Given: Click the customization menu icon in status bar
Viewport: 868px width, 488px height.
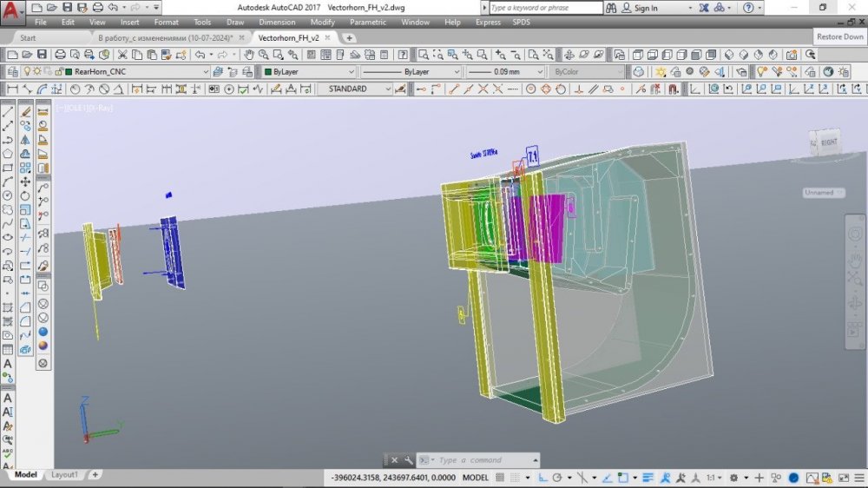Looking at the screenshot, I should 858,478.
